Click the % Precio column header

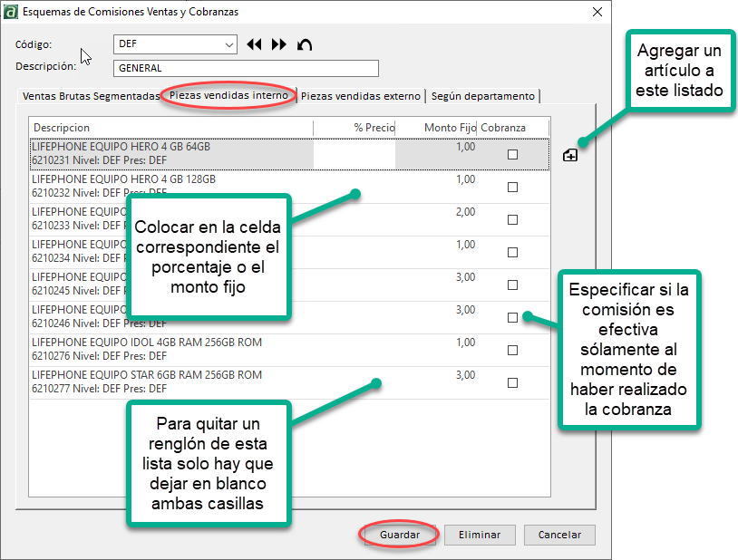(374, 127)
